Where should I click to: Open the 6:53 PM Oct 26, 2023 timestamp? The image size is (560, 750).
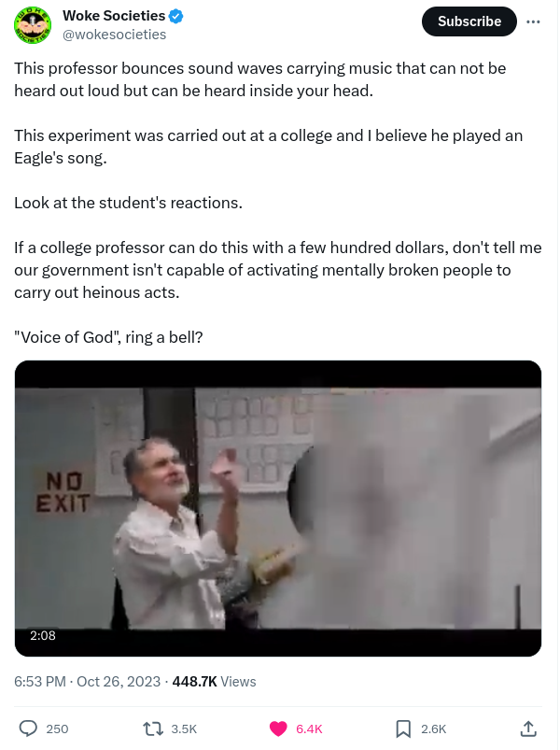click(88, 681)
